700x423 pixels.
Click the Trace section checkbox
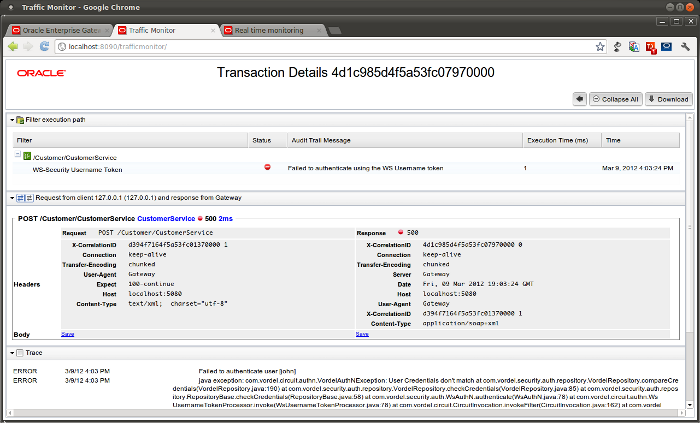[20, 353]
